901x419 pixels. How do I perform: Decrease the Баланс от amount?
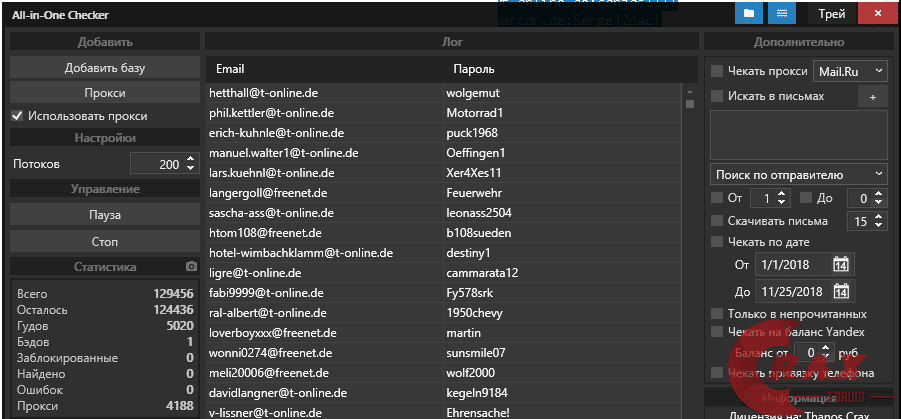826,355
